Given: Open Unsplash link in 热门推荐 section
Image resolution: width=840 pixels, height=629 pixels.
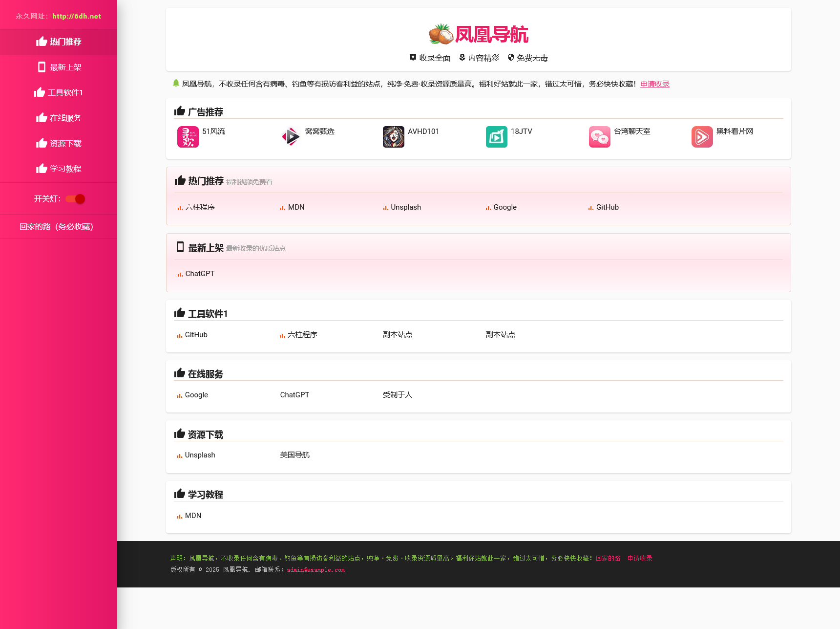Looking at the screenshot, I should click(405, 207).
